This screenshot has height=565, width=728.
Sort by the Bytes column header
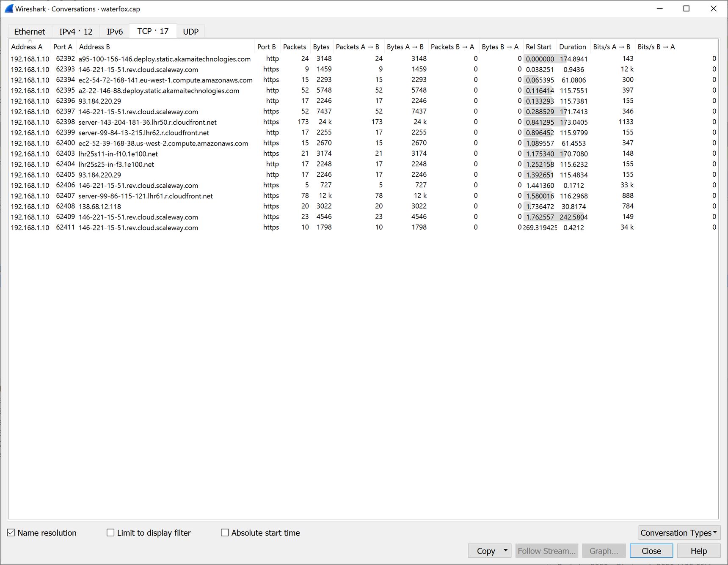(321, 47)
